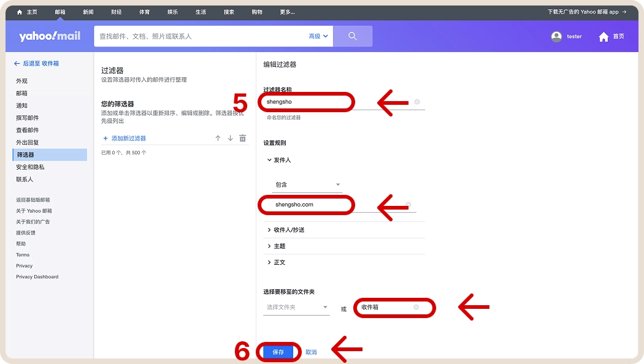
Task: Save the filter with the 保存 button
Action: click(278, 351)
